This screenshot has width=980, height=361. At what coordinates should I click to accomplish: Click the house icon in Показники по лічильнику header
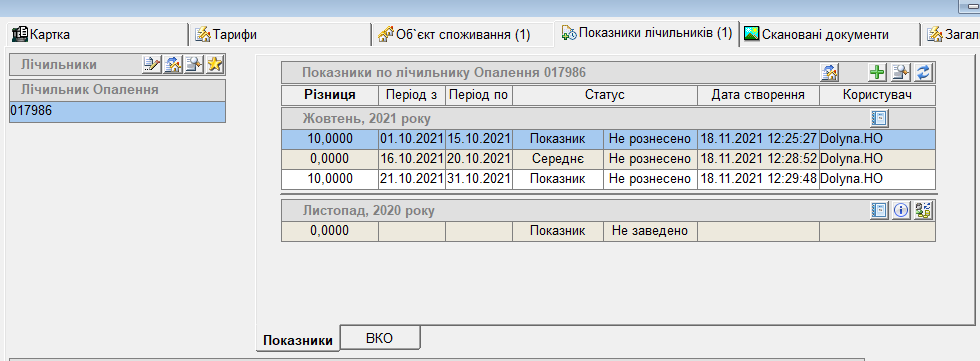tap(829, 72)
